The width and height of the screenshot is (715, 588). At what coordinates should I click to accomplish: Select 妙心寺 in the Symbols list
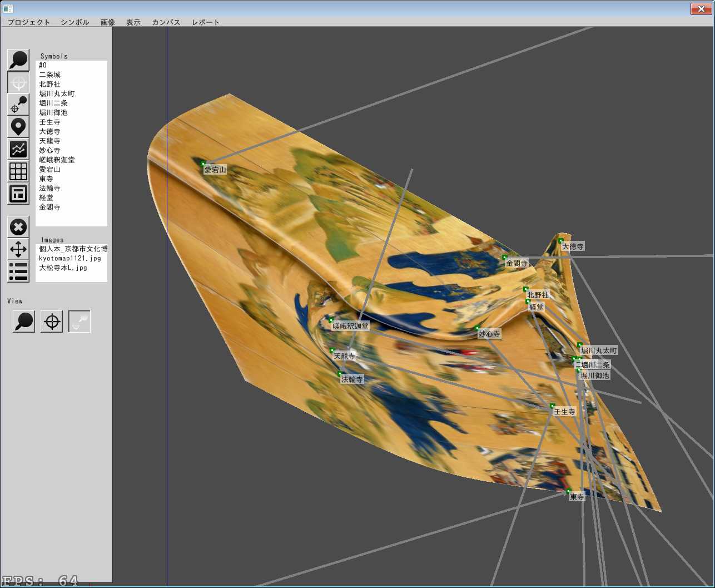(x=71, y=150)
